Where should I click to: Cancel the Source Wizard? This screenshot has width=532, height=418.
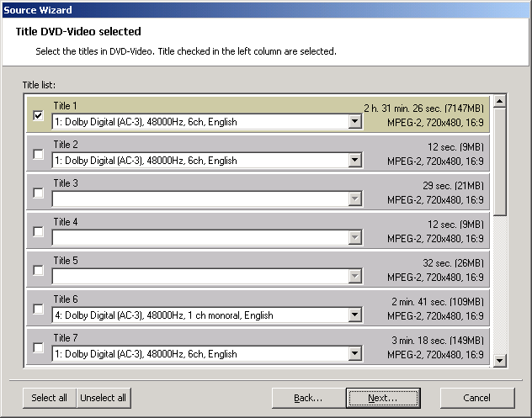pos(476,398)
